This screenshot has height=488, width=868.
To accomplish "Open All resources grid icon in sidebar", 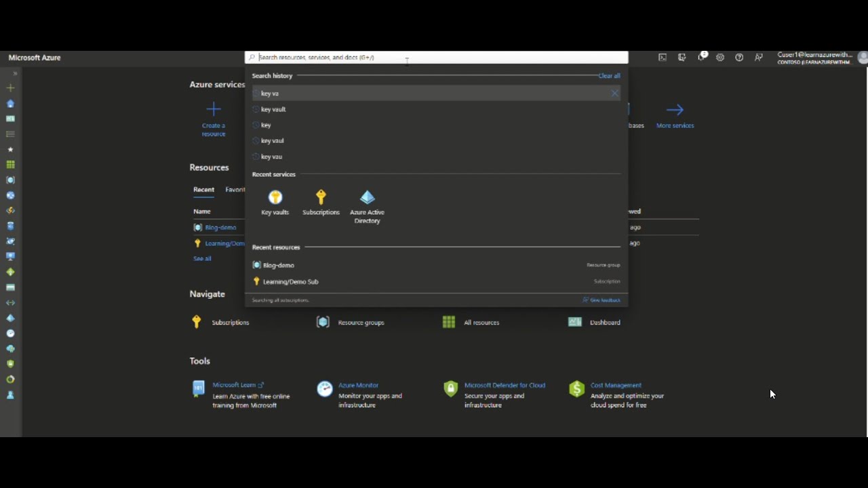I will pos(10,165).
